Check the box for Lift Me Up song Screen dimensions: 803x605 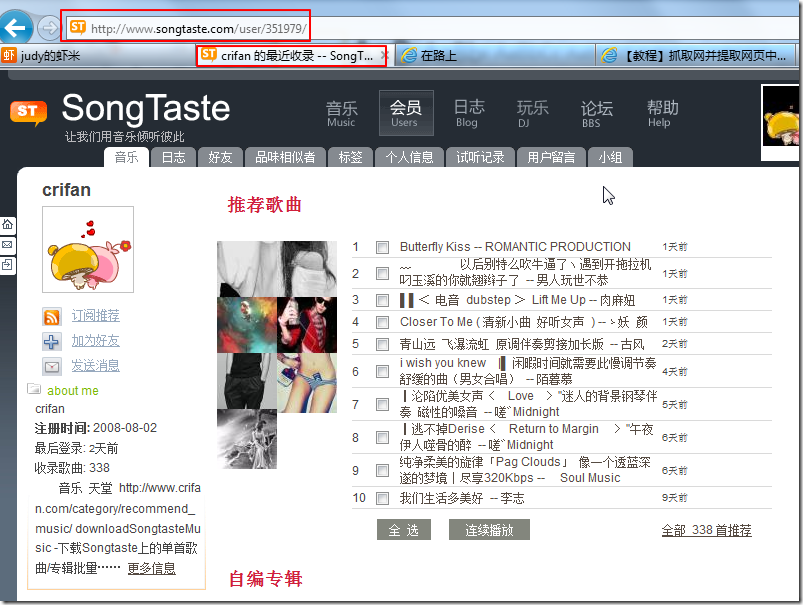pos(382,300)
